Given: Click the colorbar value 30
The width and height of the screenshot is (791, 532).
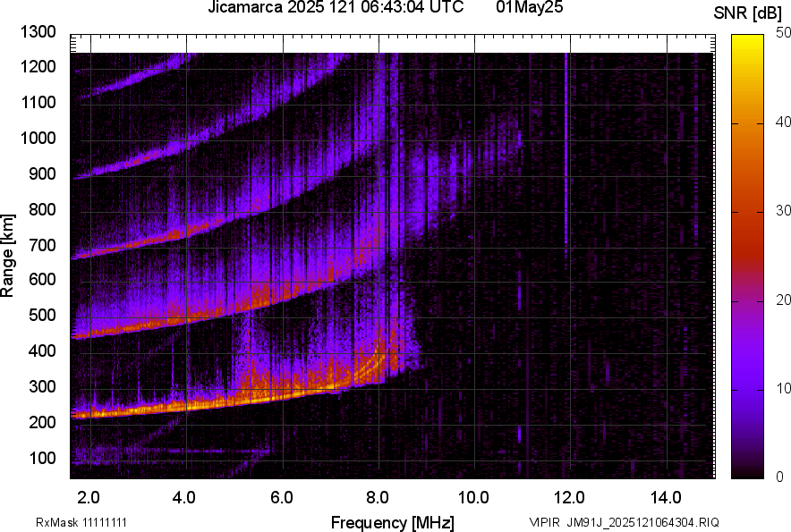Looking at the screenshot, I should point(783,210).
